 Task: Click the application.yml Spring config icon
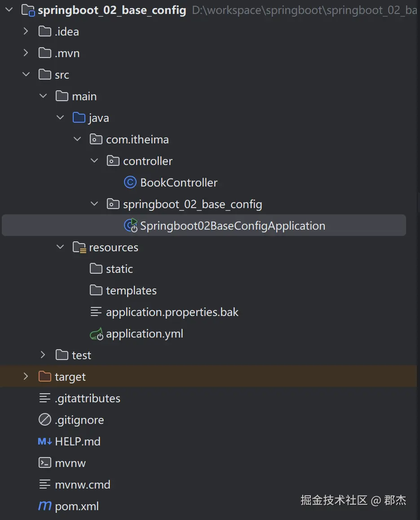point(97,334)
